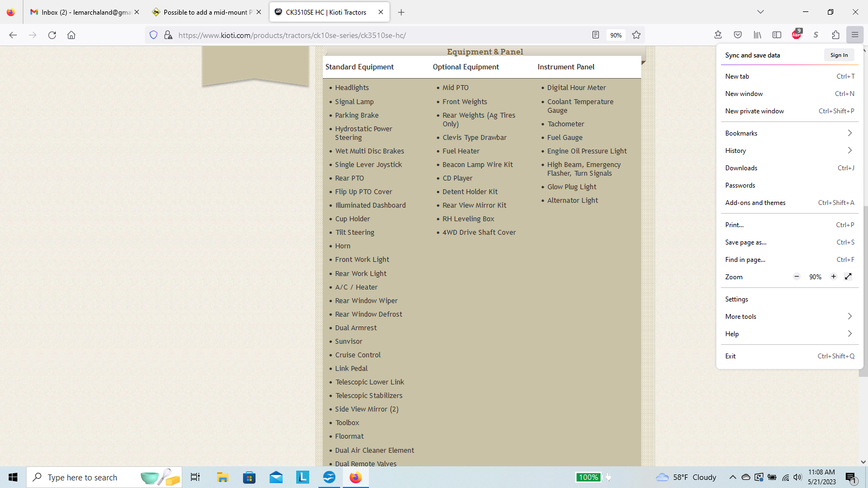Open Task View on taskbar

click(195, 477)
